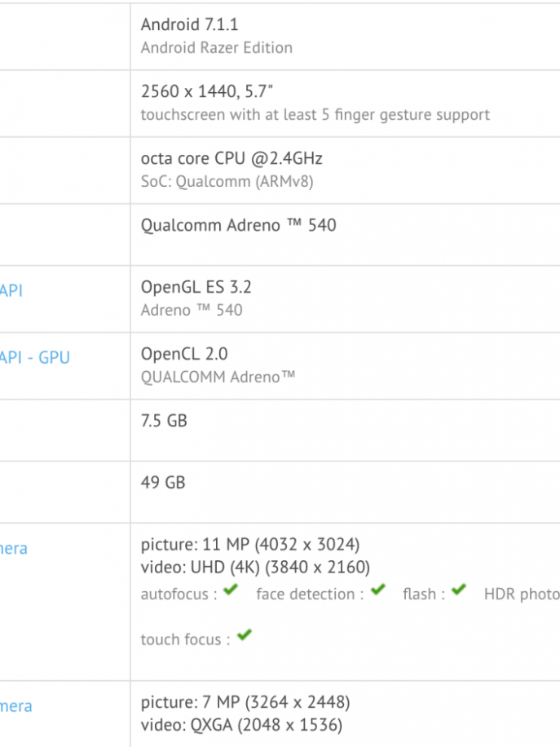Viewport: 560px width, 747px height.
Task: Click the green checkmark beside face detection
Action: click(377, 590)
